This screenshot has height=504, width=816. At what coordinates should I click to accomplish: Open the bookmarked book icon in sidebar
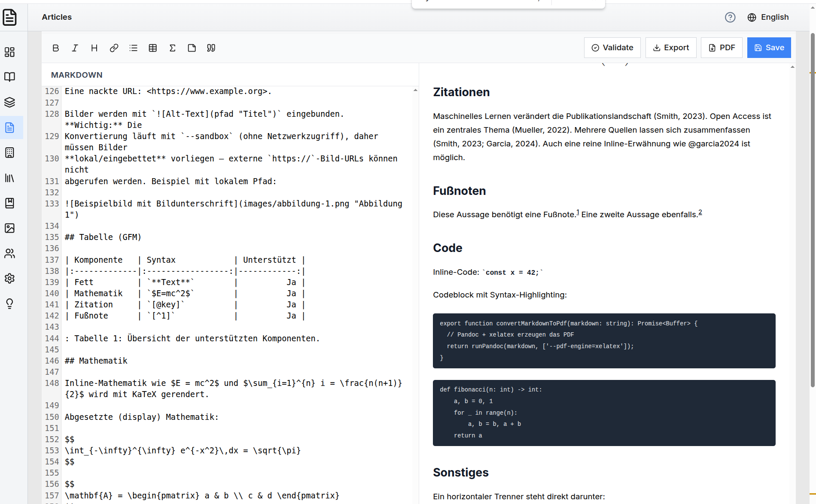tap(9, 203)
